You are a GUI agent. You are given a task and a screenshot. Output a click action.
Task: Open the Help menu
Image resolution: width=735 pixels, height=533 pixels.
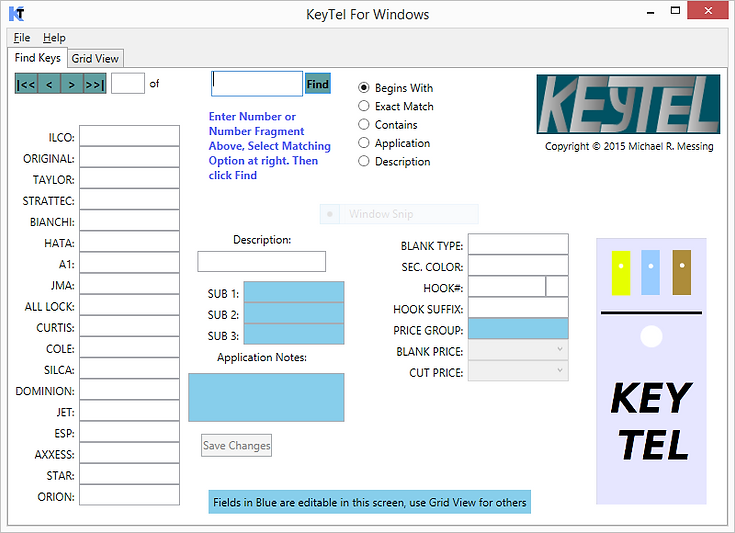coord(54,38)
